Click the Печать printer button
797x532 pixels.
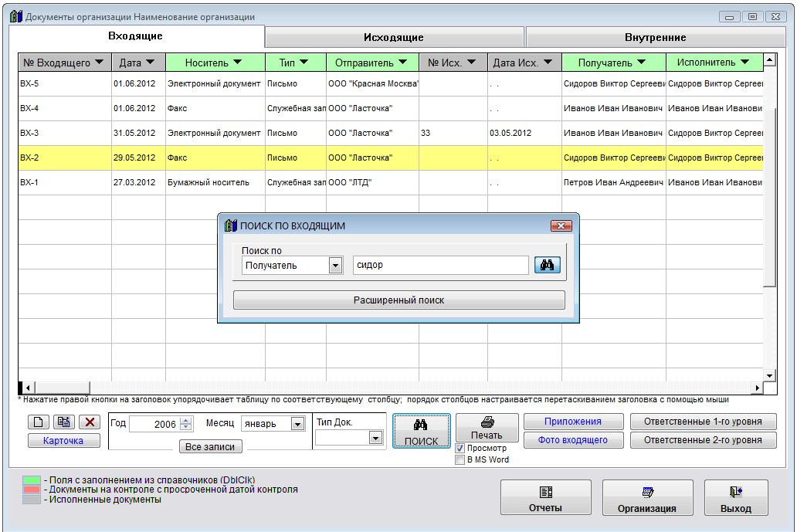(x=487, y=428)
